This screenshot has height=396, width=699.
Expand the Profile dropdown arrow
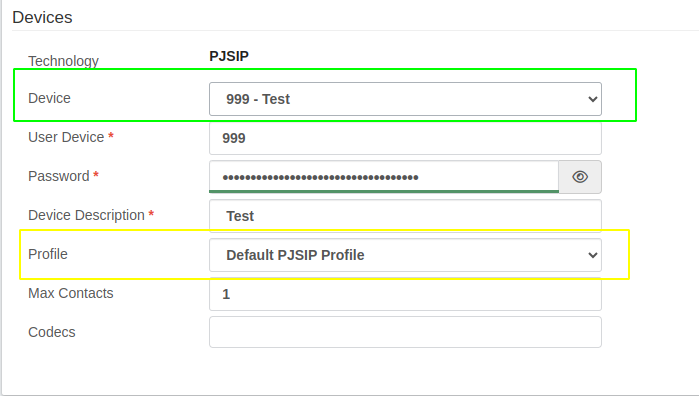tap(592, 255)
